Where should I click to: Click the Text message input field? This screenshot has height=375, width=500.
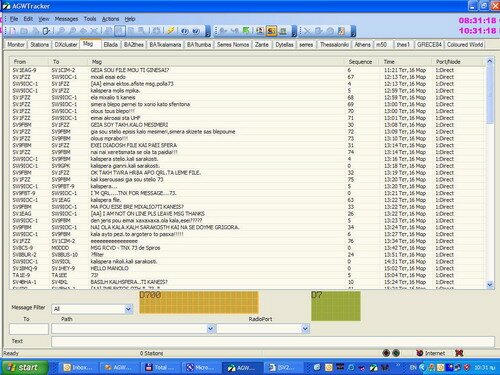[x=273, y=342]
